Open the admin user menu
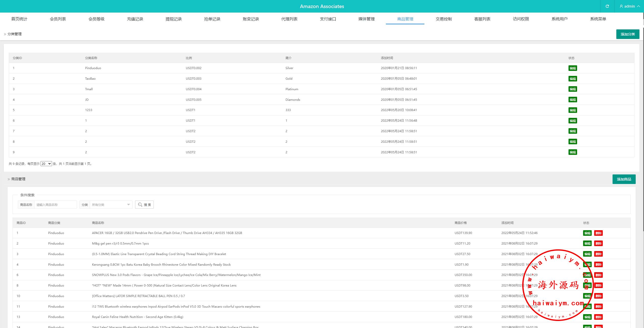This screenshot has height=328, width=644. 629,6
